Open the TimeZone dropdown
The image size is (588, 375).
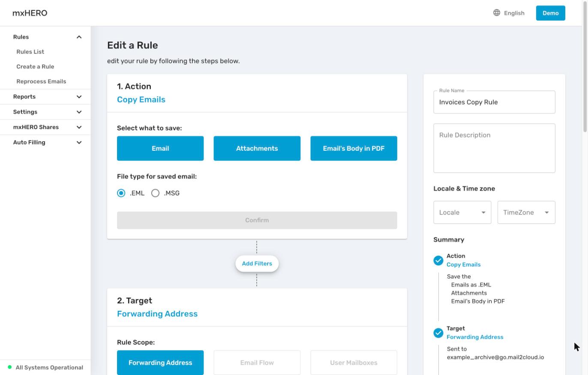[526, 212]
